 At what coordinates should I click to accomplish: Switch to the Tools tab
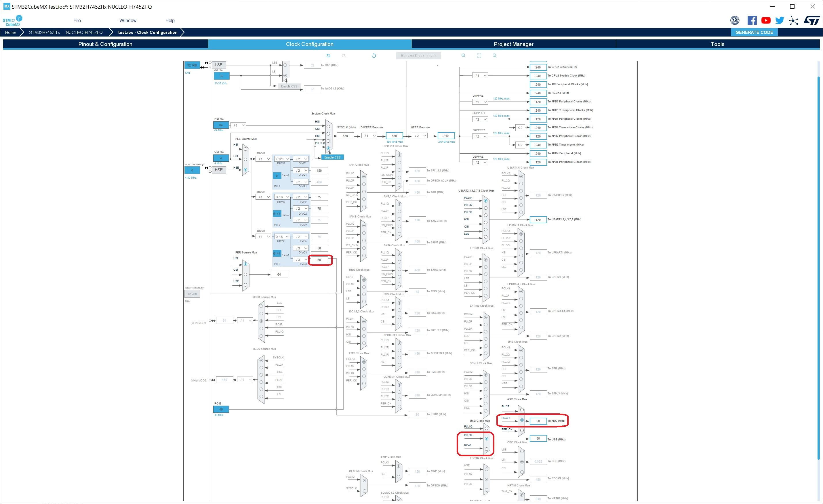pyautogui.click(x=717, y=44)
